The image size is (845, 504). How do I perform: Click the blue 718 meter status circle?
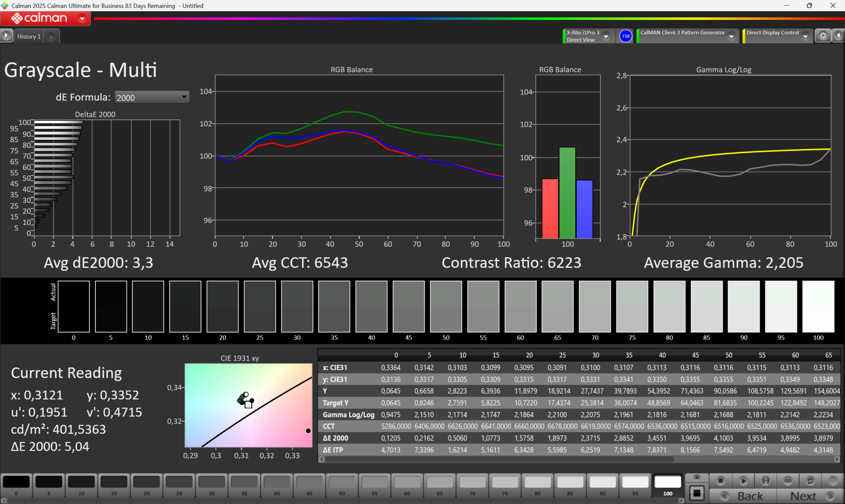(x=625, y=36)
